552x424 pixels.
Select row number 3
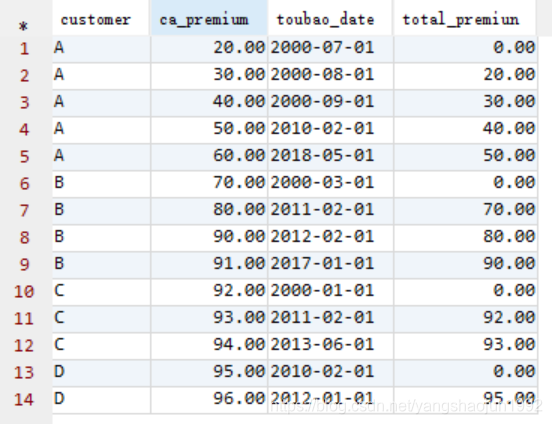(x=26, y=103)
